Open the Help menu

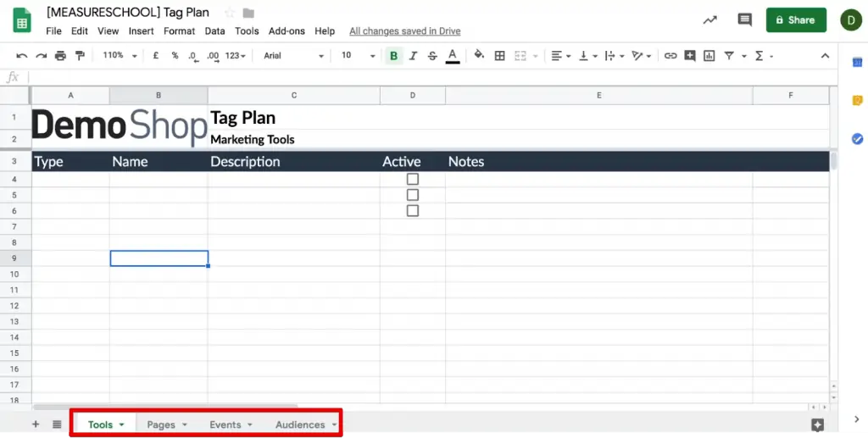click(325, 31)
